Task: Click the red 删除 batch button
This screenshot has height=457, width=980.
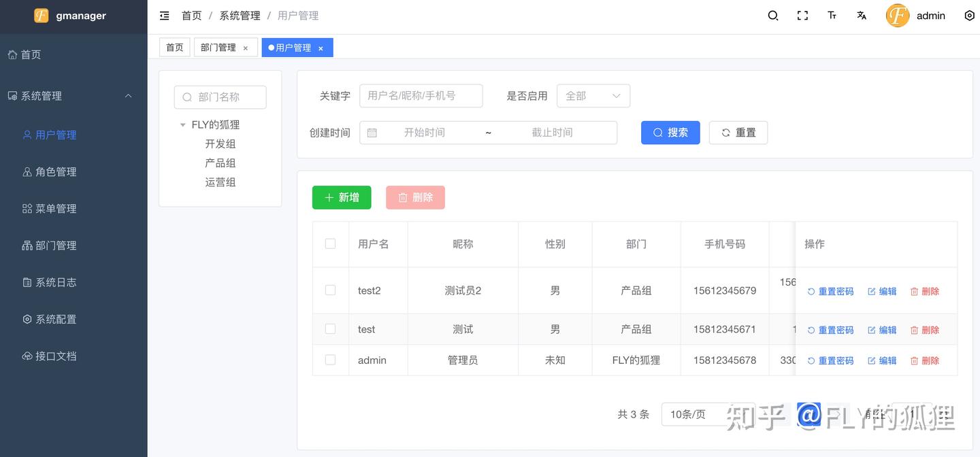Action: (x=415, y=197)
